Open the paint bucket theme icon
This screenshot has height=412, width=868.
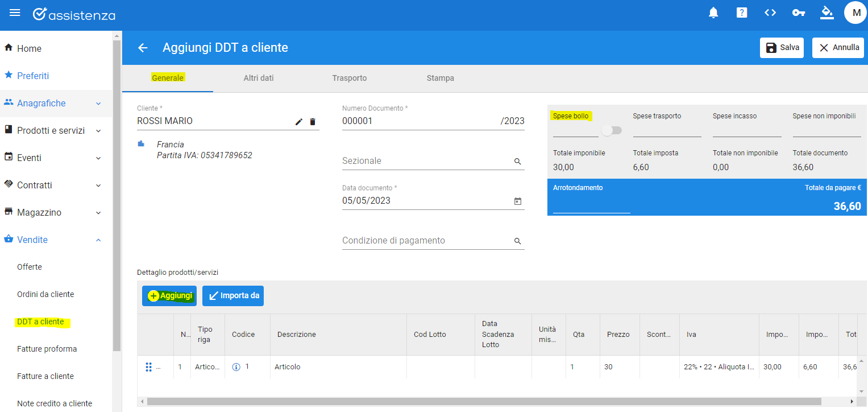[827, 13]
